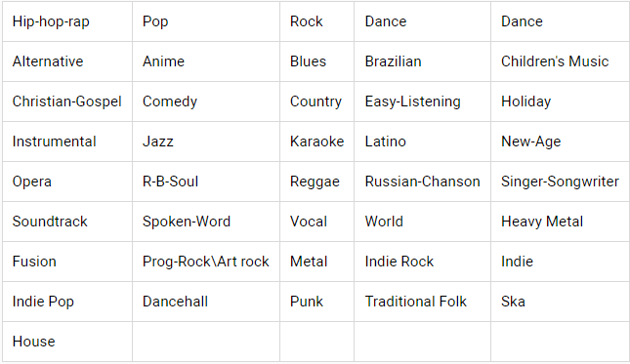Viewport: 630px width, 364px height.
Task: Select the Brazilian genre cell
Action: click(x=422, y=61)
